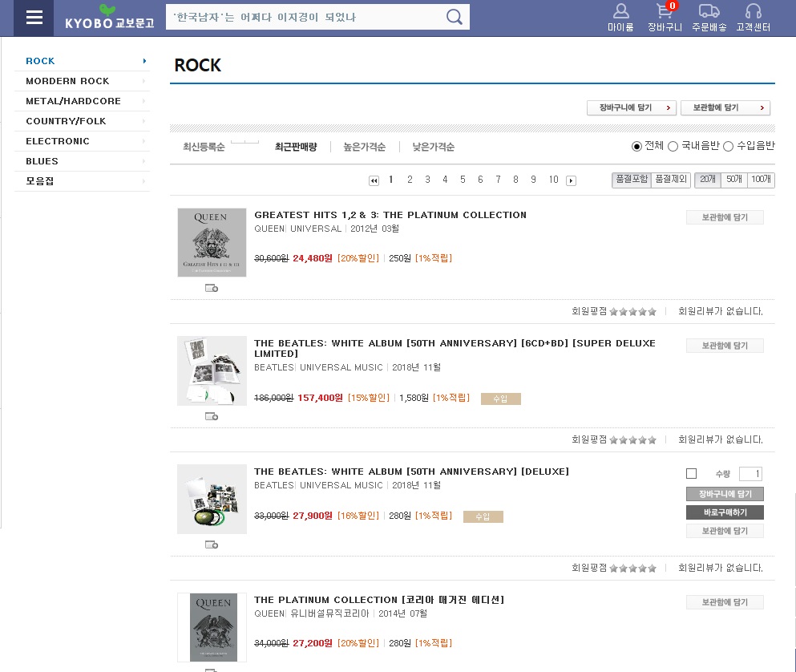Go to the next pages arrow icon
796x672 pixels.
pos(572,180)
